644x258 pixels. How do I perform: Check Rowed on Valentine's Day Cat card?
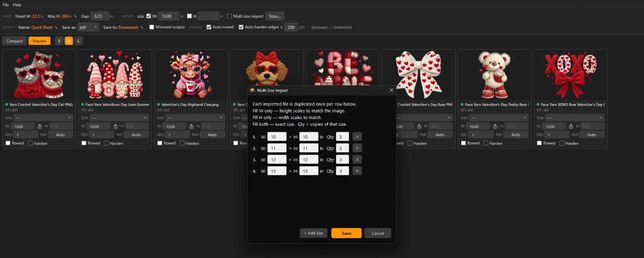point(8,143)
